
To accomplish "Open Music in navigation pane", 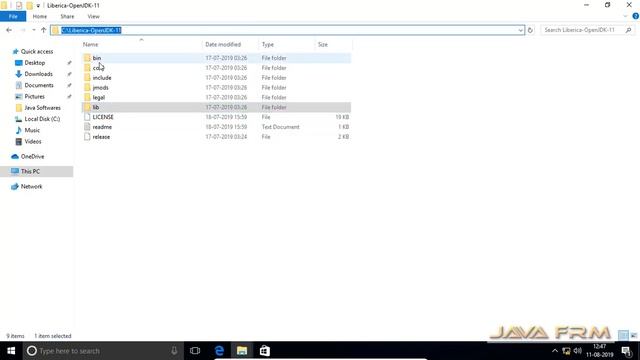I will [x=32, y=130].
